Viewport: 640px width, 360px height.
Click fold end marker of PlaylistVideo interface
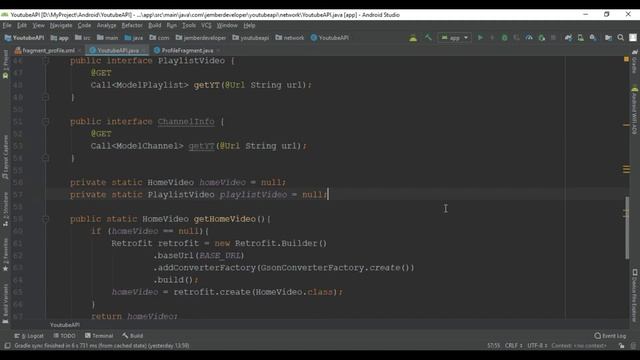[46, 97]
